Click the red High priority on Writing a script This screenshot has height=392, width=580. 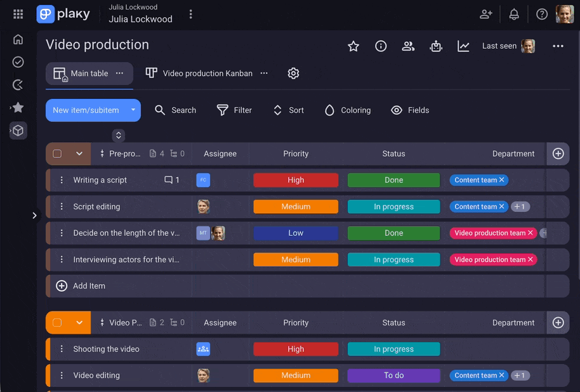click(x=296, y=180)
